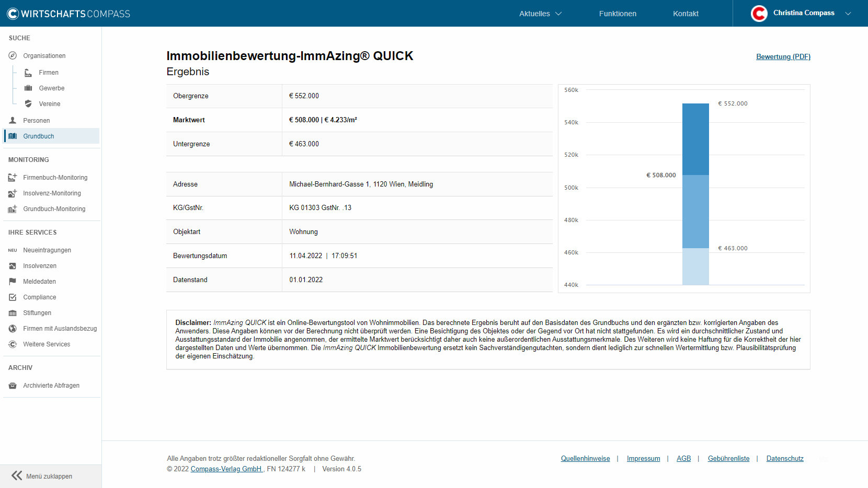Click Marktwert value € 508.000 | € 4.233/m²
Viewport: 868px width, 488px height.
323,120
